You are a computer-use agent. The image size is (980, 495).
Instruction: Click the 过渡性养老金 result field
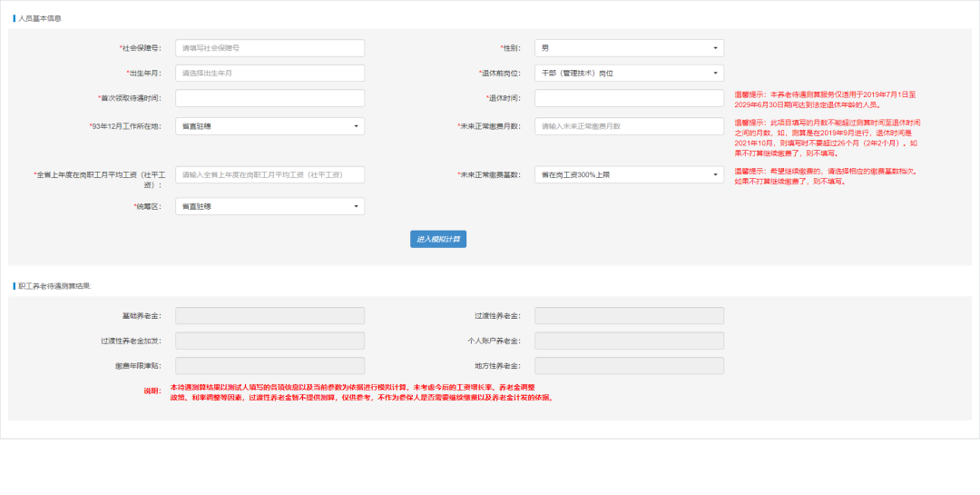click(x=629, y=315)
